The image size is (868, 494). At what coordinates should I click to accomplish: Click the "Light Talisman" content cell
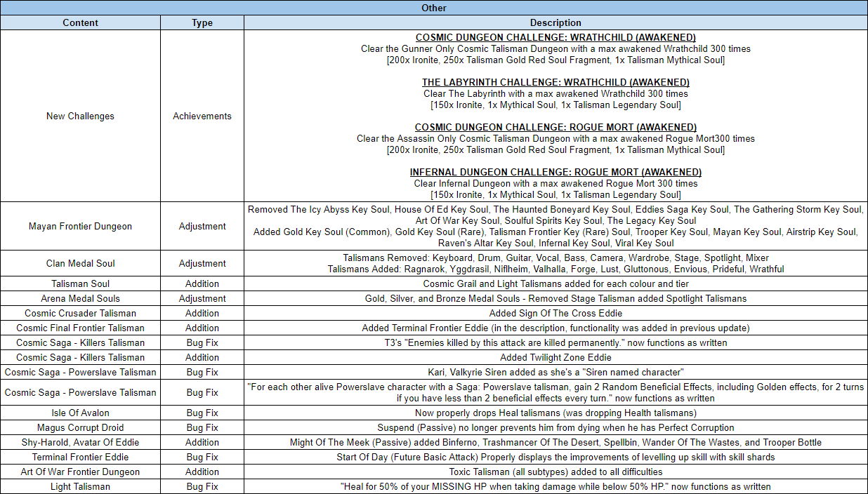click(x=80, y=486)
